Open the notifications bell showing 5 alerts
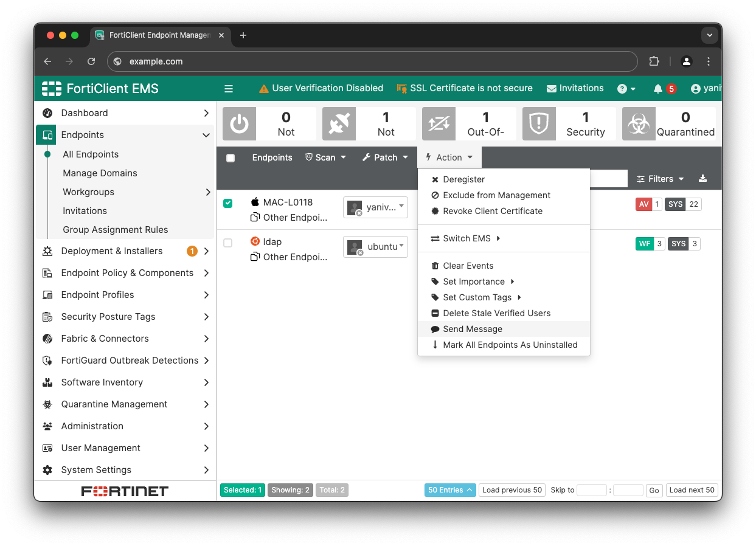 click(x=659, y=88)
